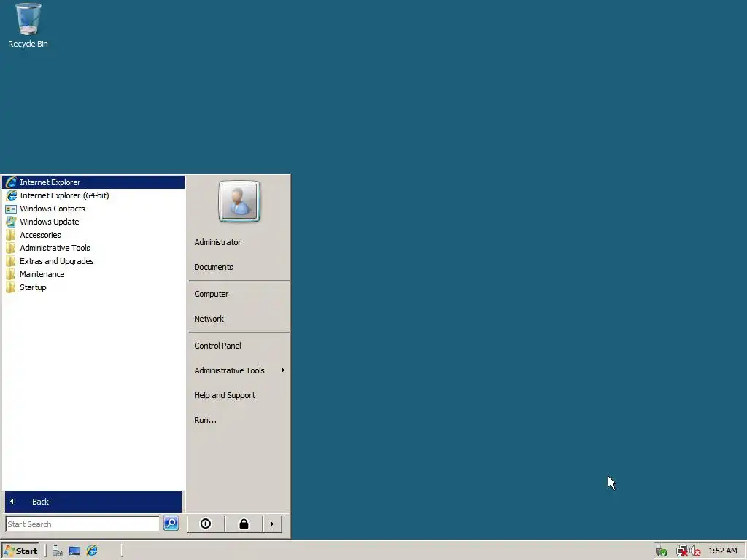
Task: Expand Administrative Tools submenu in right pane
Action: point(239,370)
